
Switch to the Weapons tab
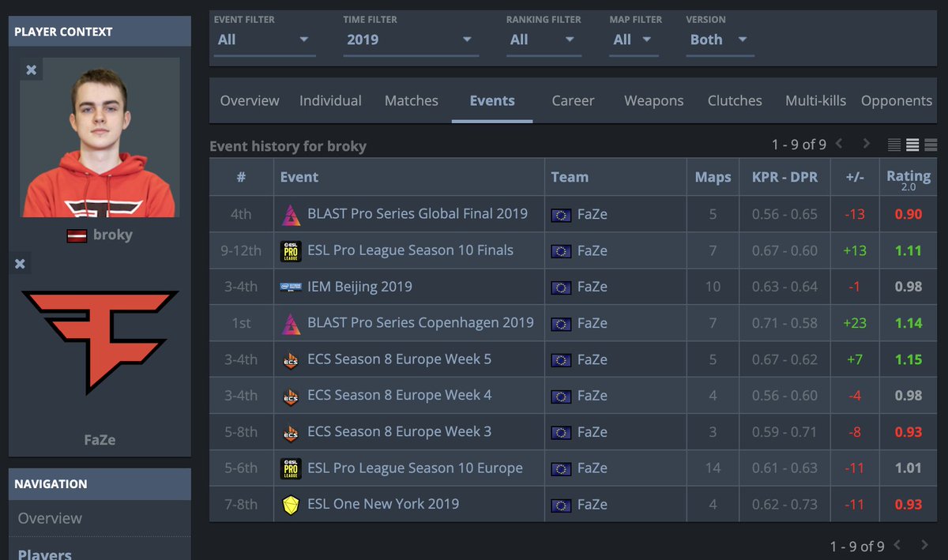pos(653,101)
